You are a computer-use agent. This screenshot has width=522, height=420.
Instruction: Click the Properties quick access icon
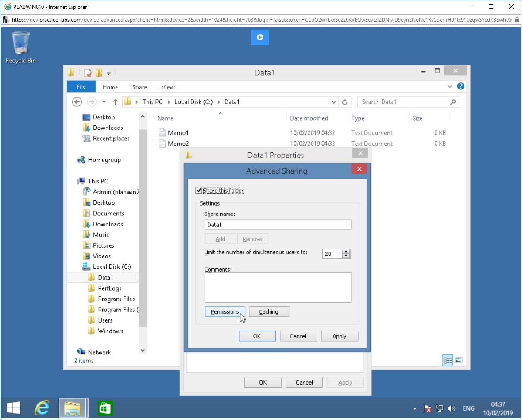pos(88,73)
